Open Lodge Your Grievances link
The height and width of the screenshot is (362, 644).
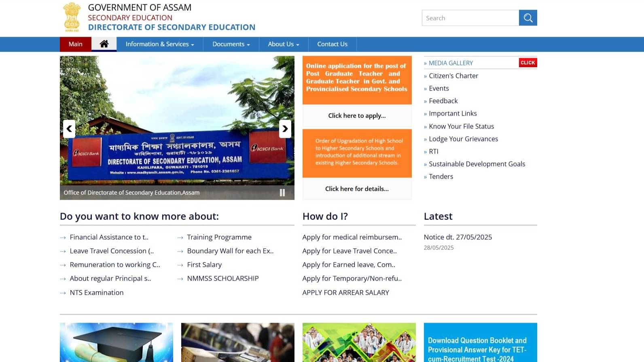click(x=464, y=139)
